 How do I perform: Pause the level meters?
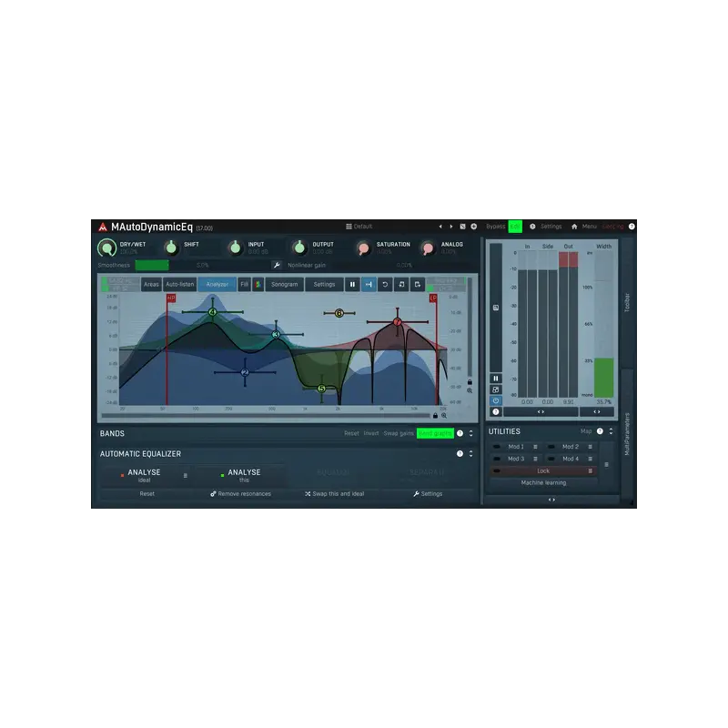point(495,379)
